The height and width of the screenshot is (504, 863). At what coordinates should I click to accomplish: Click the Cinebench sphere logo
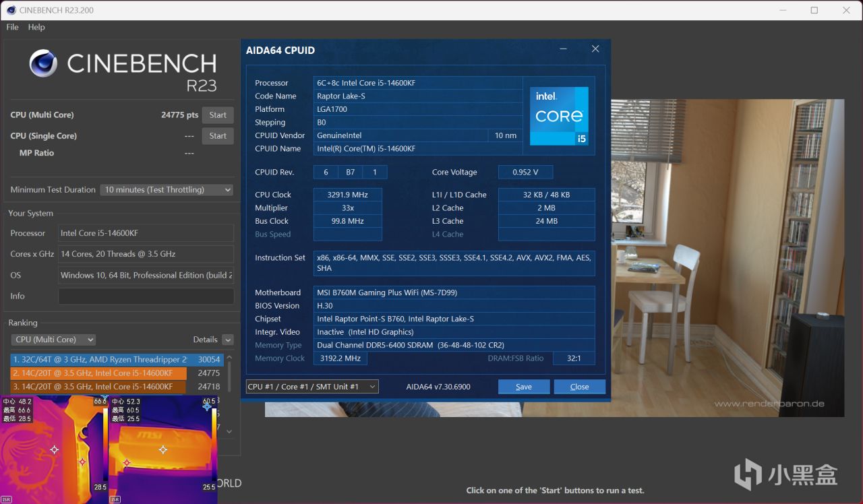[x=43, y=63]
